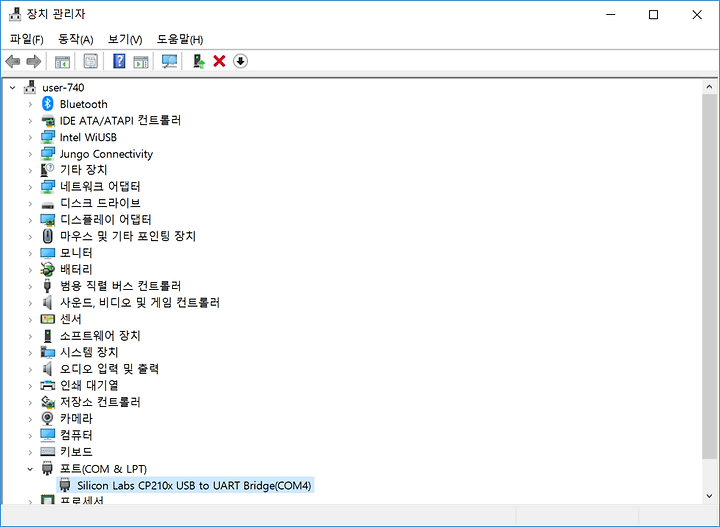Click the Intel WiUSB device icon
The height and width of the screenshot is (527, 720).
coord(48,137)
